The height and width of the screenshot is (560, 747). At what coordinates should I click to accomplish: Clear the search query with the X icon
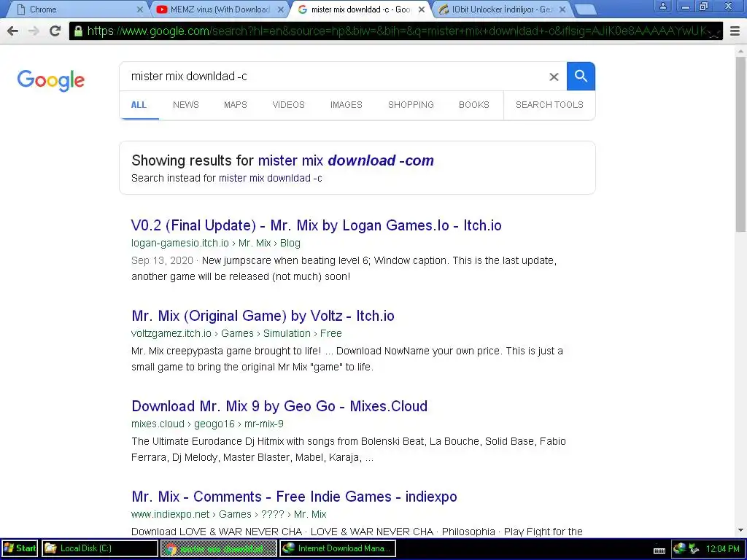click(x=554, y=77)
